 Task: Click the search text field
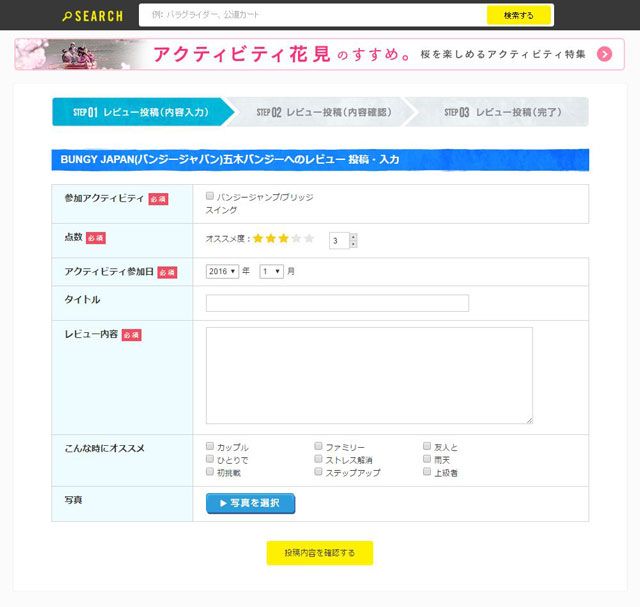click(x=313, y=15)
